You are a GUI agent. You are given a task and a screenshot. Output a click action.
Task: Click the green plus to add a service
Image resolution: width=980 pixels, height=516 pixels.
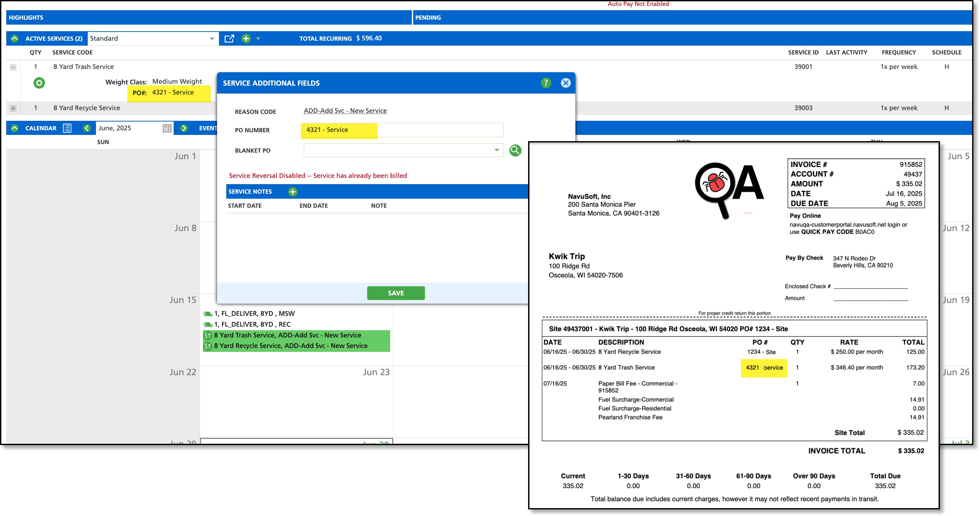[x=246, y=38]
